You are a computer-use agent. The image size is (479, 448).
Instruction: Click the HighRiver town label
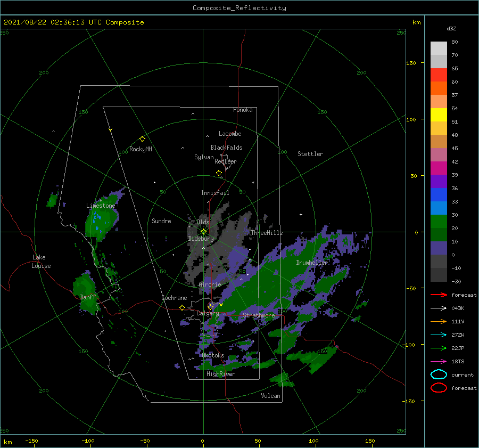[x=221, y=374]
